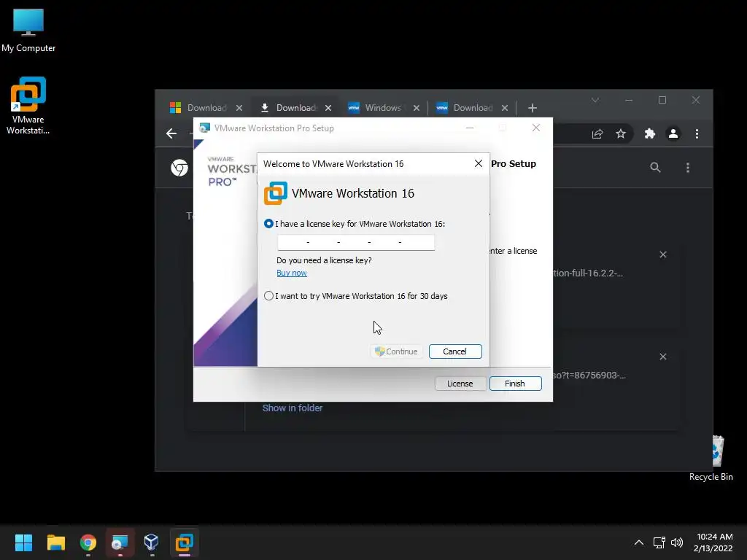The image size is (747, 560).
Task: Open Chrome from the taskbar
Action: click(x=88, y=542)
